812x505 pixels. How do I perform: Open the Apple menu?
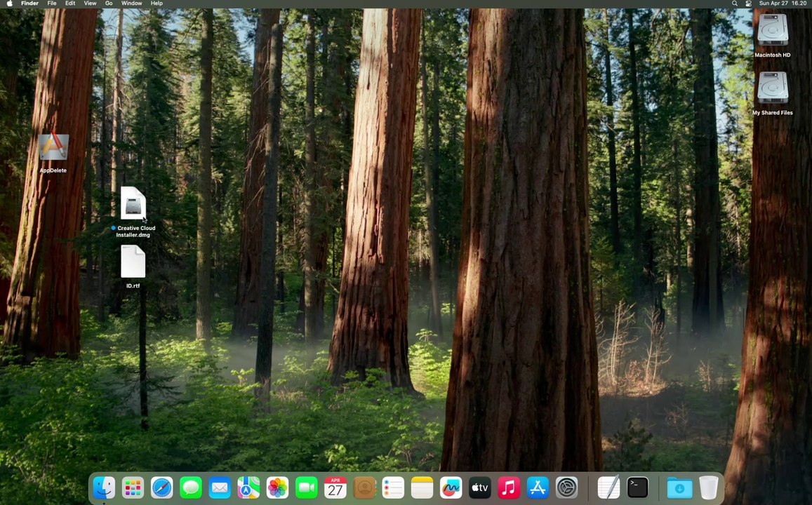tap(9, 3)
